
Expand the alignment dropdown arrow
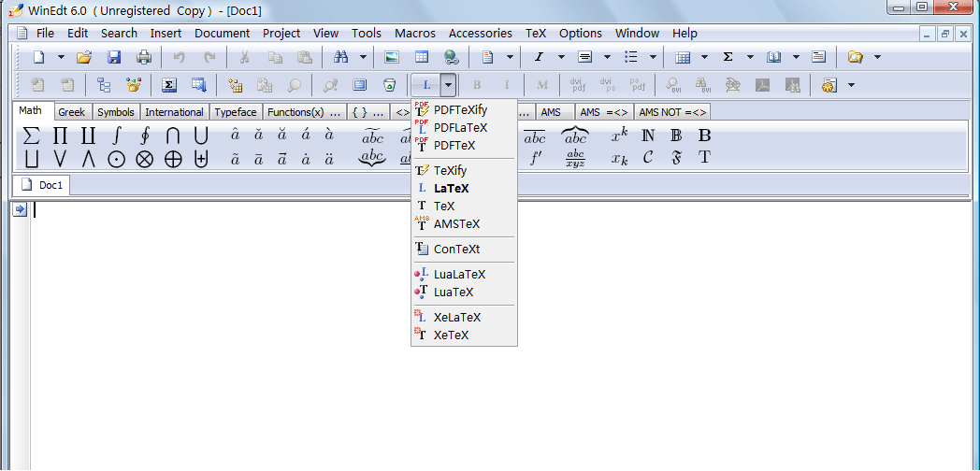(x=607, y=57)
